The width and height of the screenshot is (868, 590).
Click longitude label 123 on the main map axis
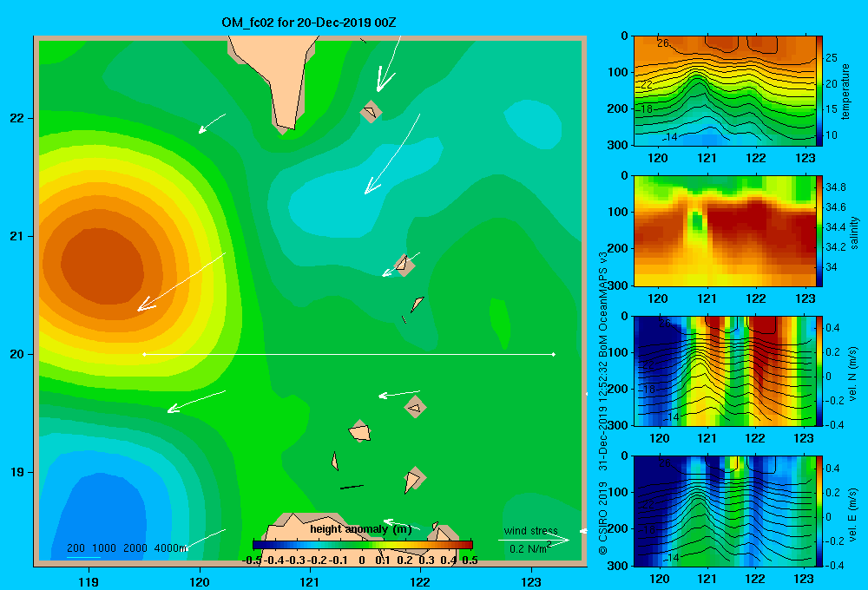pos(531,581)
